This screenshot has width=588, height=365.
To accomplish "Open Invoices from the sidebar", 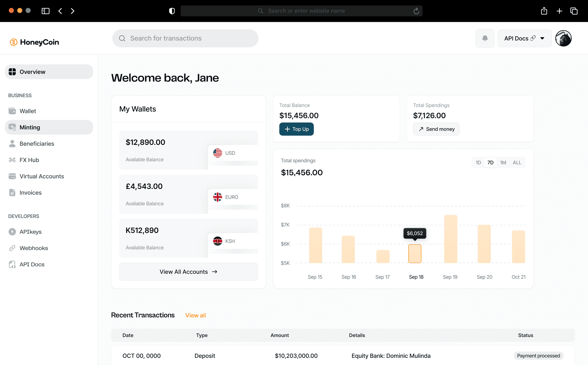I will click(x=30, y=193).
